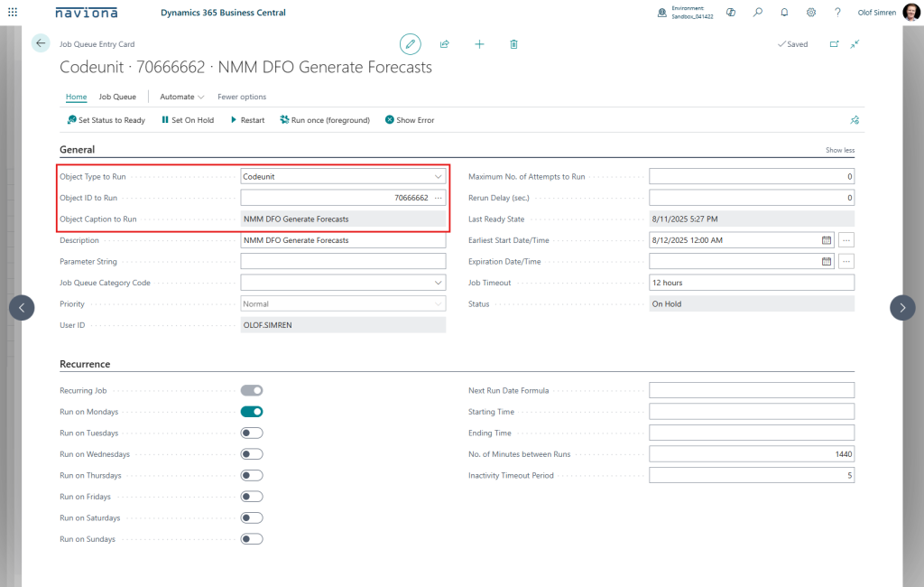Image resolution: width=924 pixels, height=587 pixels.
Task: Expand Object Type to Run dropdown
Action: click(439, 177)
